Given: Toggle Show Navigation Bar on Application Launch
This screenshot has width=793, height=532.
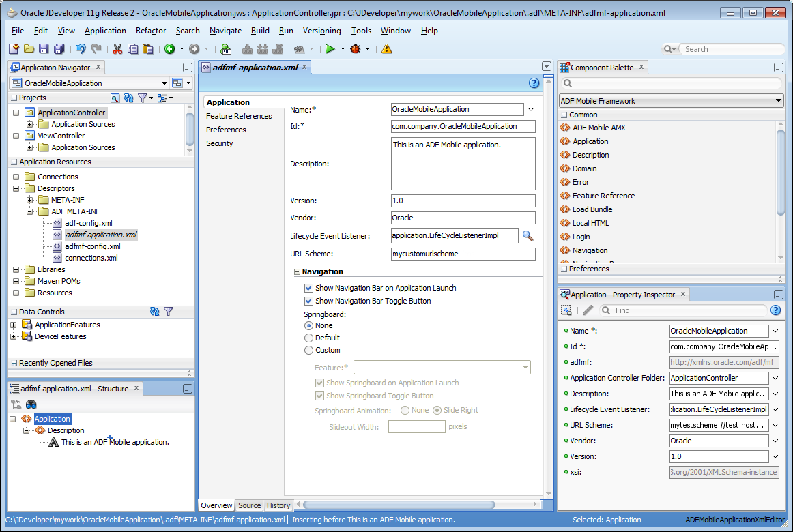Looking at the screenshot, I should [308, 288].
